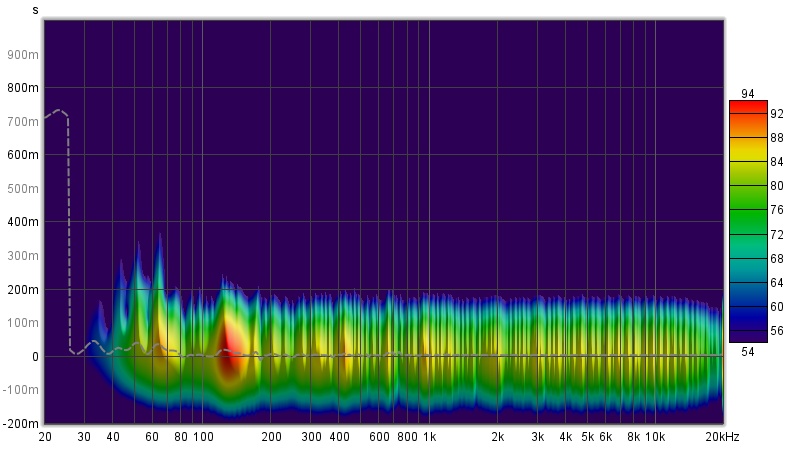This screenshot has height=450, width=800.
Task: Click the 88 label on the color scale
Action: coord(776,138)
